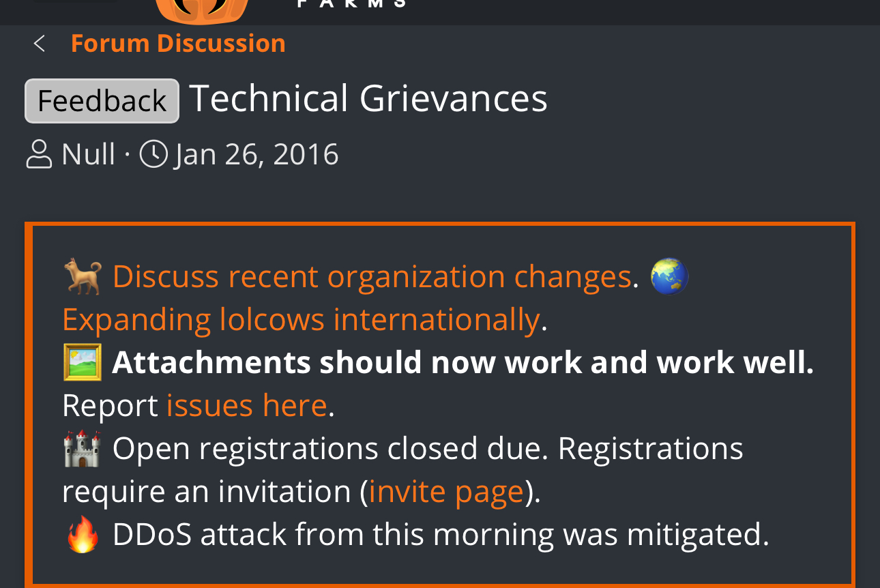Open the Jan 26, 2016 timestamp link

point(256,154)
